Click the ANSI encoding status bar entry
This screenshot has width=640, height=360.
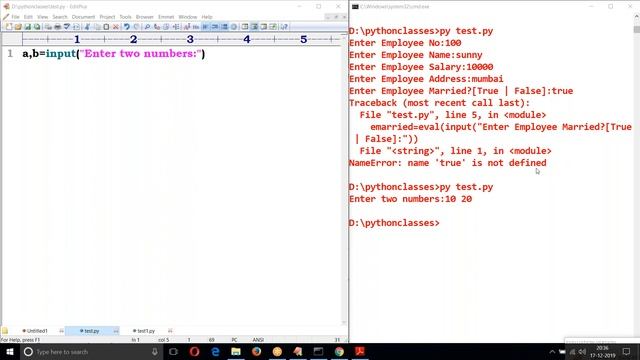coord(258,340)
